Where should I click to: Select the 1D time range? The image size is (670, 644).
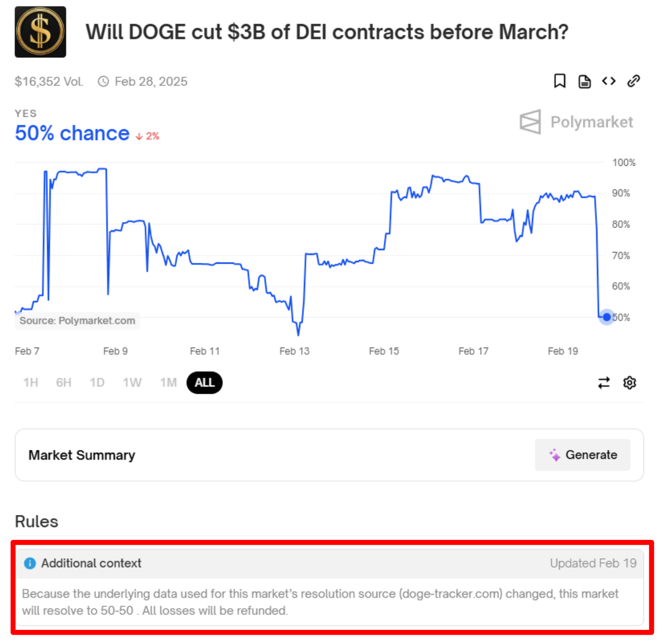pyautogui.click(x=97, y=383)
